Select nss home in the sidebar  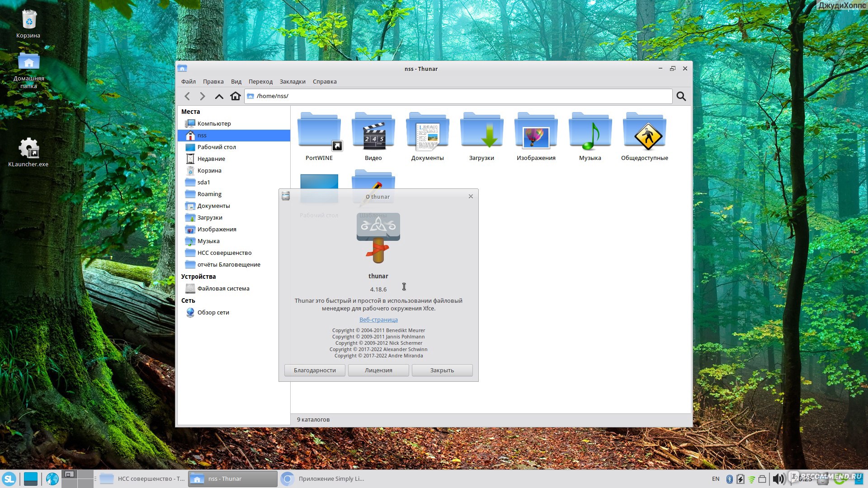(x=234, y=135)
